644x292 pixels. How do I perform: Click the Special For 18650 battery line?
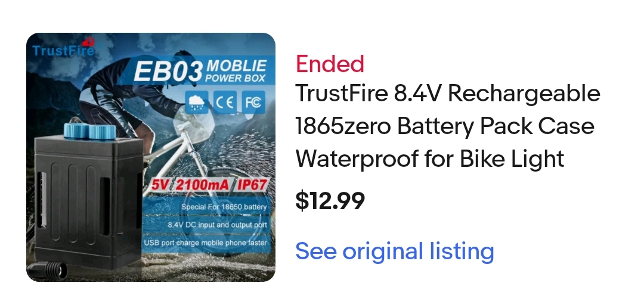point(224,207)
